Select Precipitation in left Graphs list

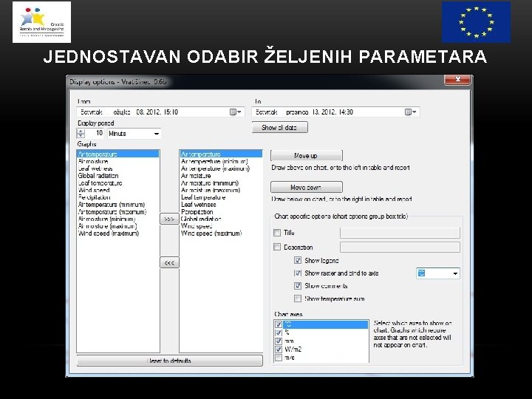click(117, 197)
